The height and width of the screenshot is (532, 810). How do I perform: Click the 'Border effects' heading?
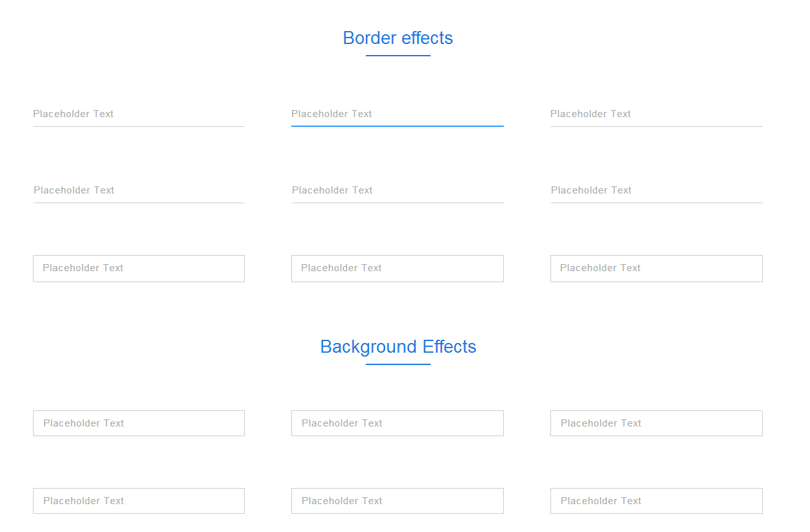[x=398, y=38]
